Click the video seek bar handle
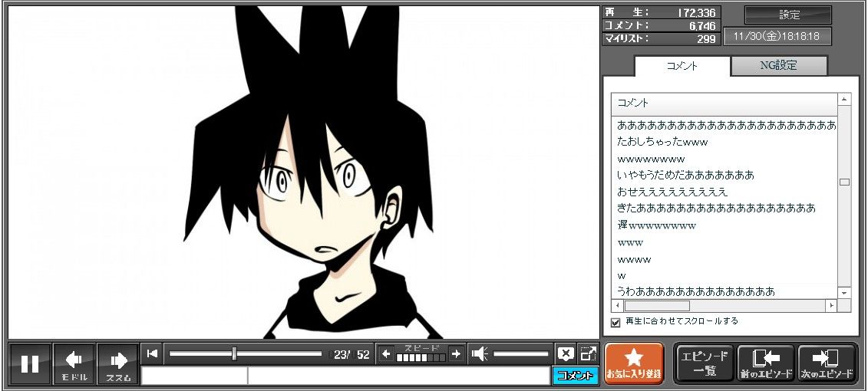Viewport: 868px width, 391px height. (x=234, y=353)
